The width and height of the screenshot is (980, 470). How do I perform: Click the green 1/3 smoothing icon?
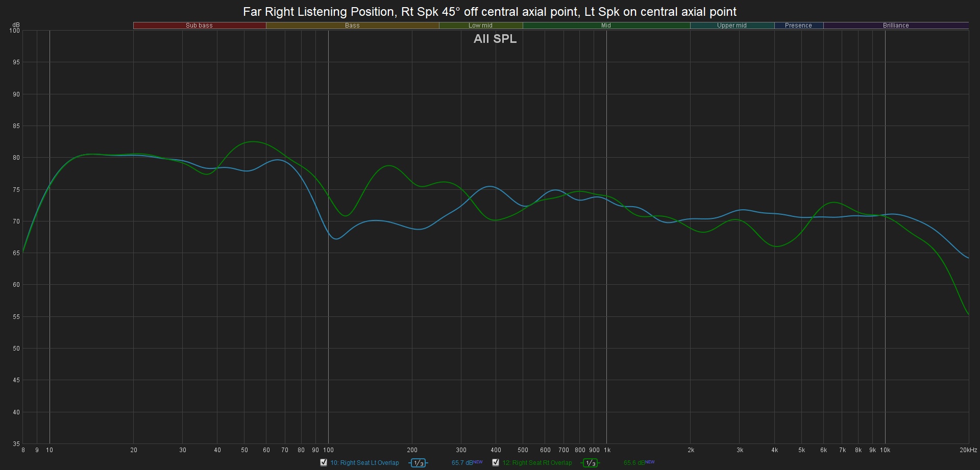591,463
